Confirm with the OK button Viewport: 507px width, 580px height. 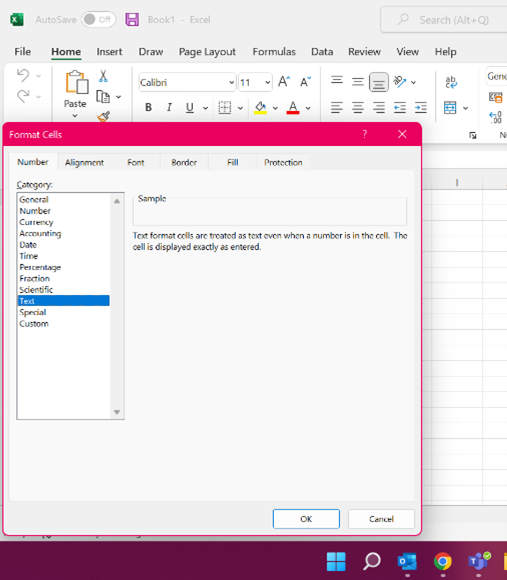[306, 519]
